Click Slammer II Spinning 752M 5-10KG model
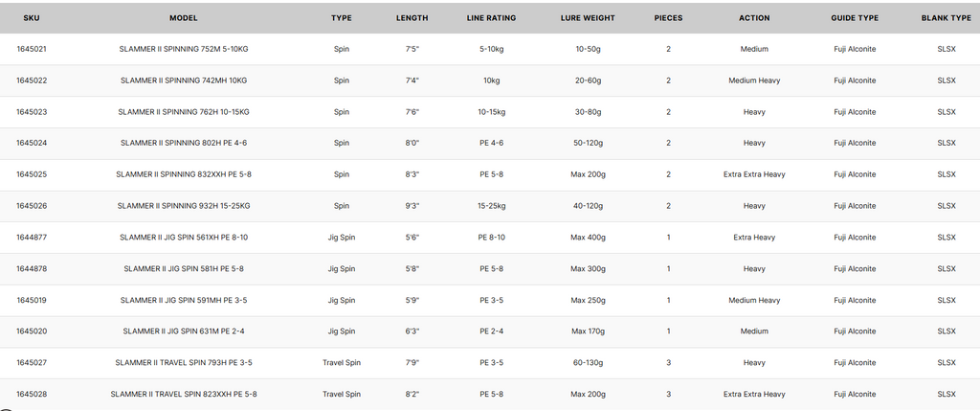Viewport: 980px width, 411px height. tap(183, 49)
